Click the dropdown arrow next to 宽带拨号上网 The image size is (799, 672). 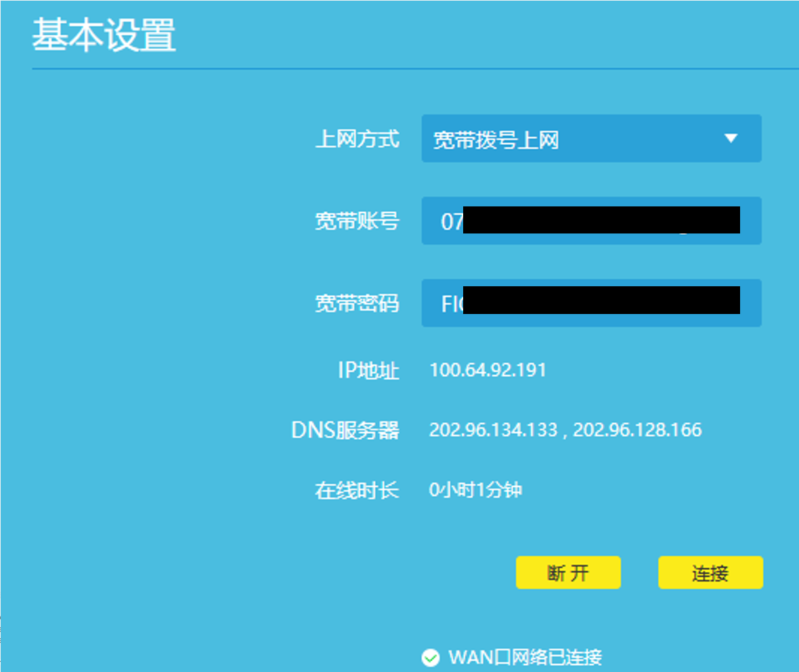click(x=731, y=139)
